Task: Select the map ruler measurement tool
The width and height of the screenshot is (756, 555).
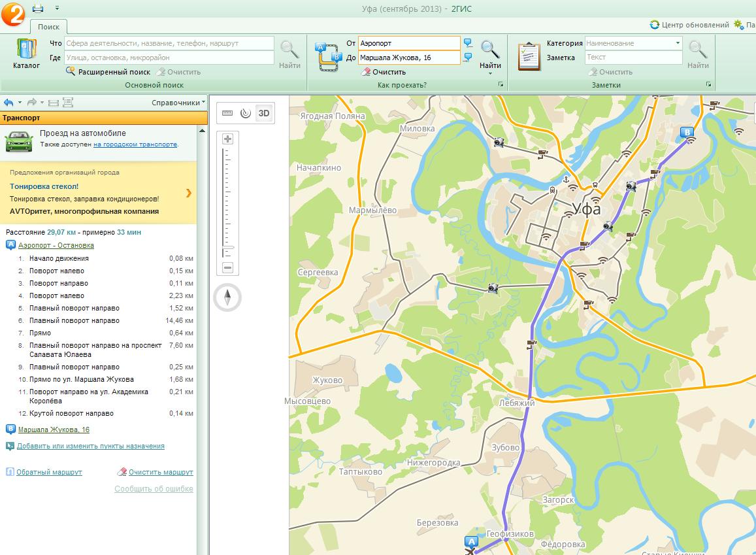Action: pyautogui.click(x=227, y=113)
